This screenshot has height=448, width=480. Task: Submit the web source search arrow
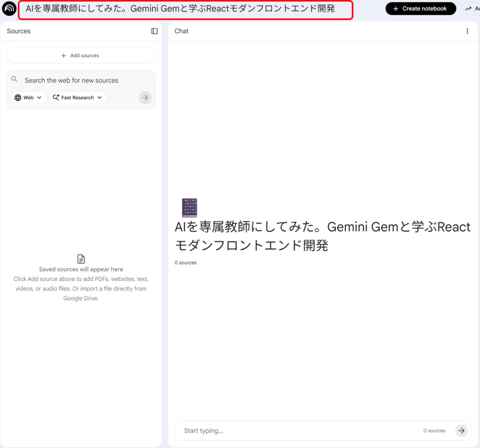click(145, 98)
